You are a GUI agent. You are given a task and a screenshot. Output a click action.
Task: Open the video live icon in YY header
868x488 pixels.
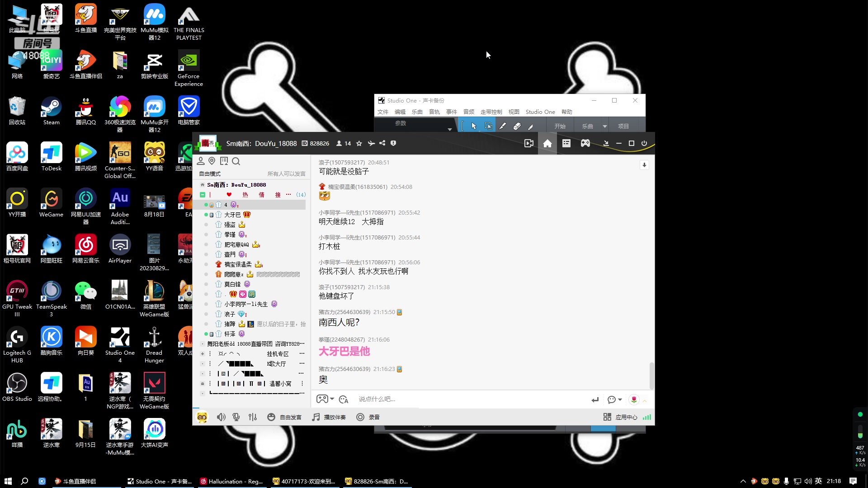tap(528, 143)
